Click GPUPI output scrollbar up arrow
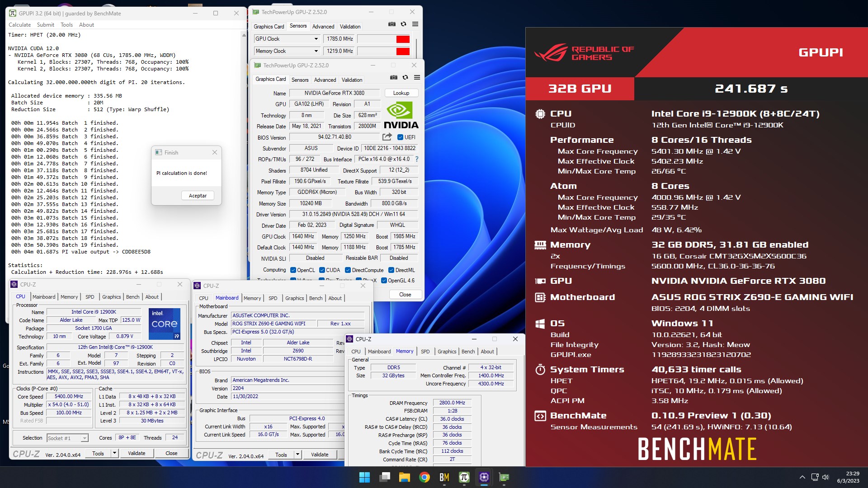This screenshot has height=488, width=868. tap(244, 35)
